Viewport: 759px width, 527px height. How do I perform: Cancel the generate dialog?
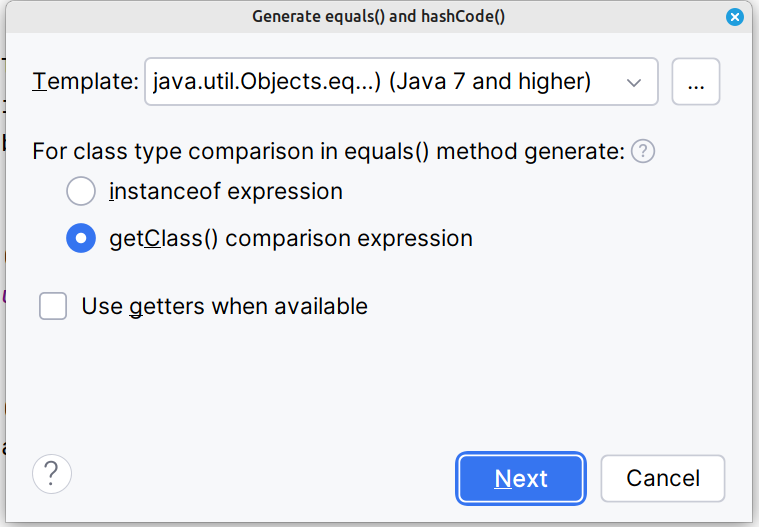tap(662, 478)
